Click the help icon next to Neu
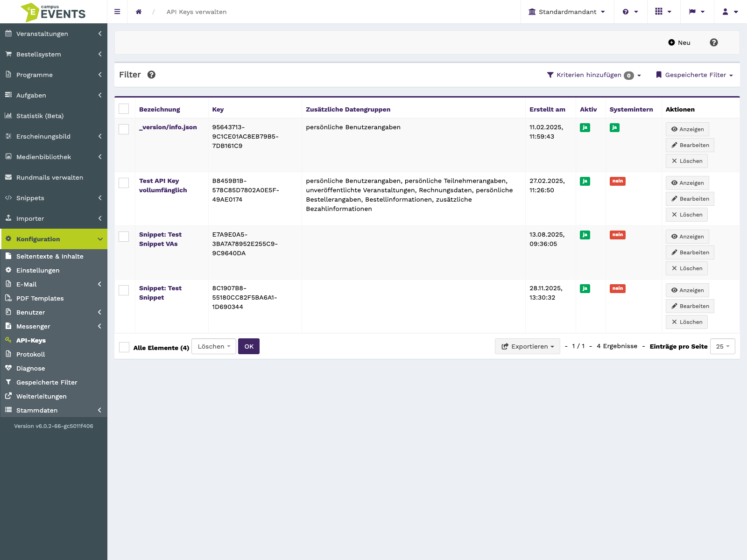Screen dimensions: 747x560 click(714, 42)
